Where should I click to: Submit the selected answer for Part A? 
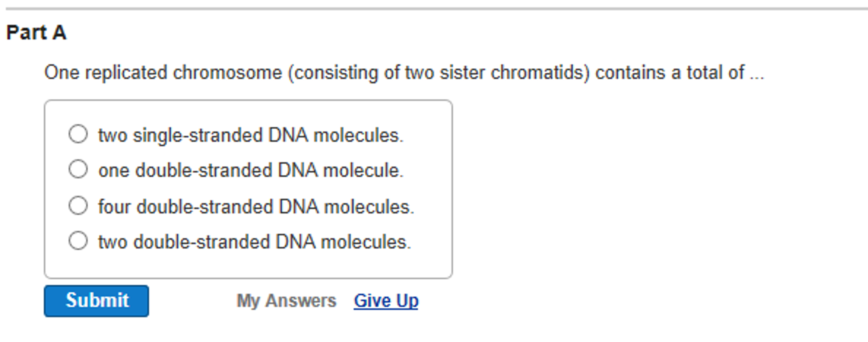[x=97, y=300]
